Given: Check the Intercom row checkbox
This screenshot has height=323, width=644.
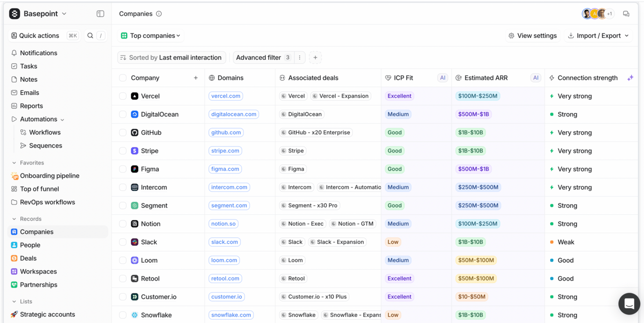Looking at the screenshot, I should 123,187.
